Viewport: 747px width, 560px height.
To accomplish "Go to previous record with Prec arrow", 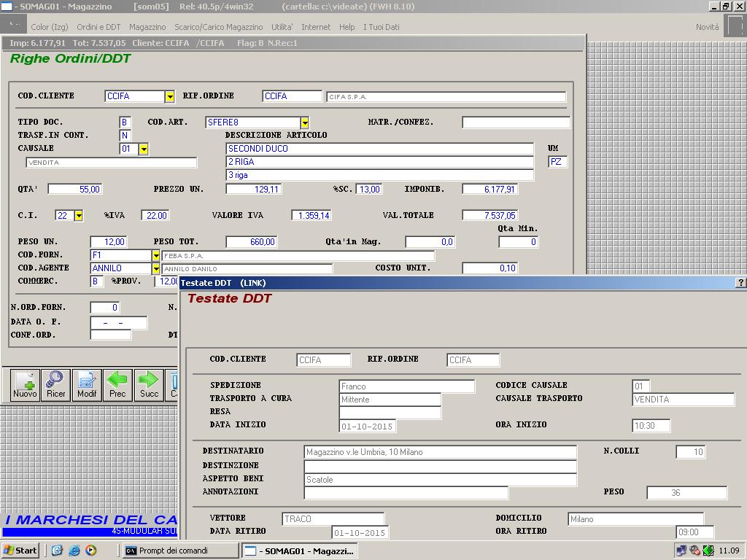I will [x=117, y=385].
